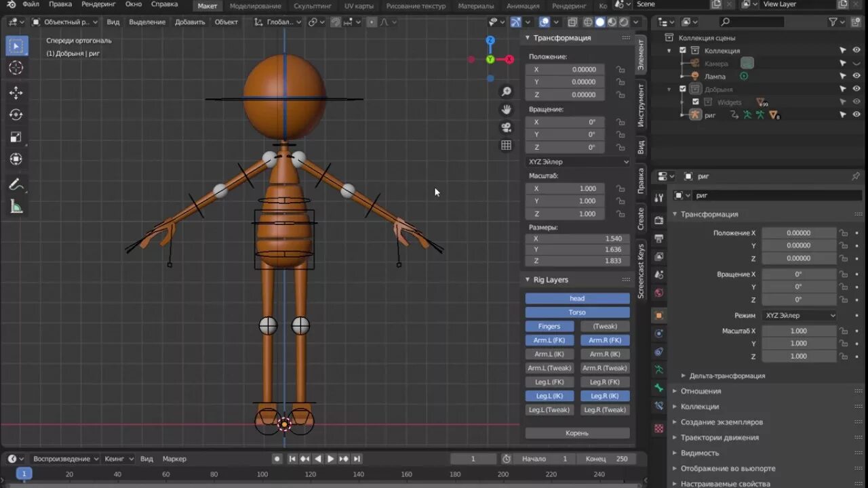Expand the Отношения panel
This screenshot has height=488, width=868.
pos(701,391)
